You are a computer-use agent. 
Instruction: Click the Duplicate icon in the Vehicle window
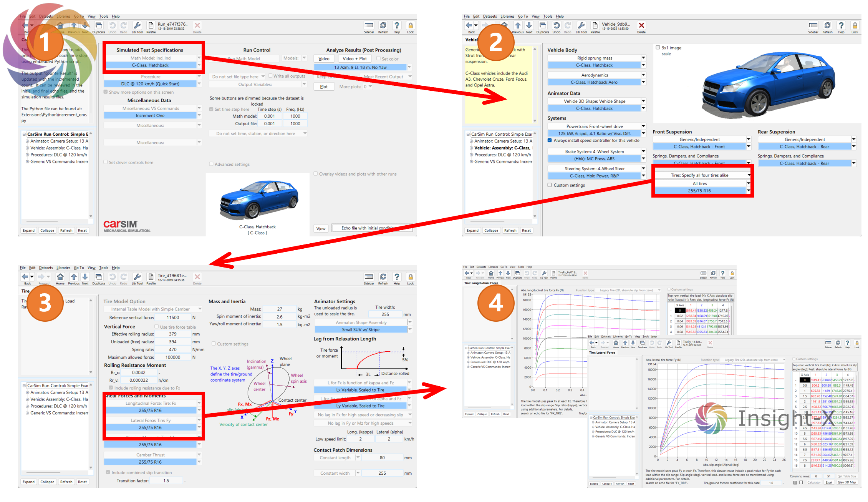(x=542, y=26)
